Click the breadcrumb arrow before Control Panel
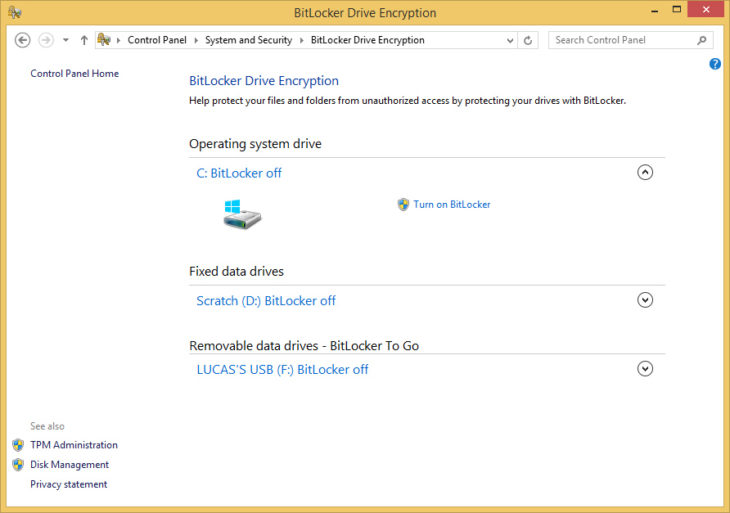 pos(118,40)
